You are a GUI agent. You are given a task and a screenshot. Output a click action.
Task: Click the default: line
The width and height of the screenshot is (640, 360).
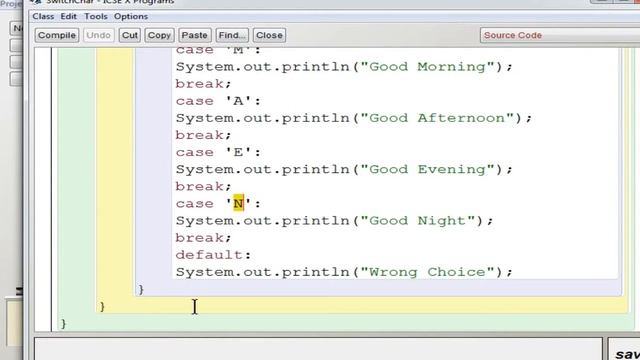213,255
